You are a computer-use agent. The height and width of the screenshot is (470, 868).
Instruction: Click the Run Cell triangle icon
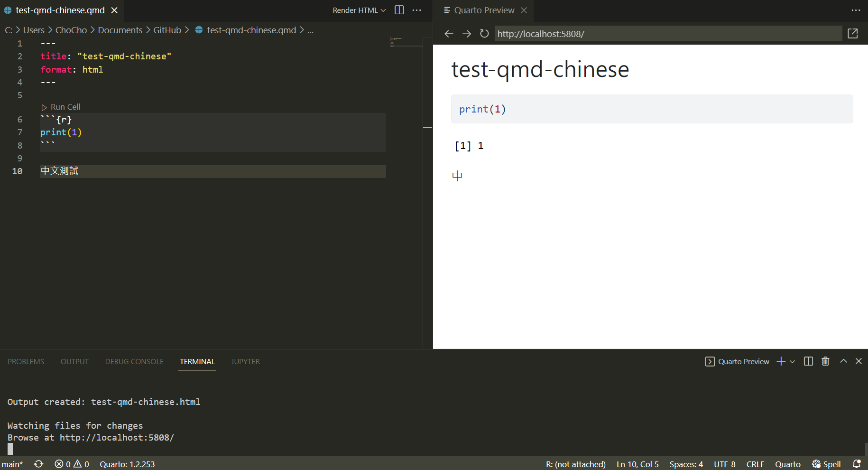(x=44, y=107)
